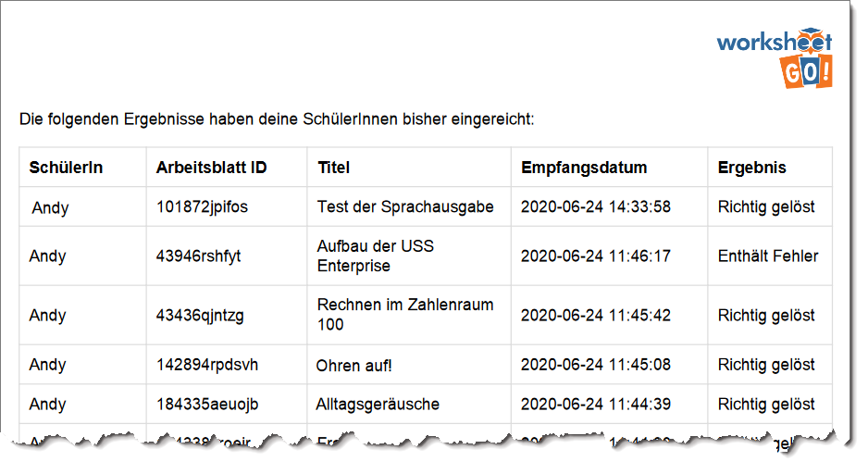Click the Ergebnis column header

click(751, 168)
